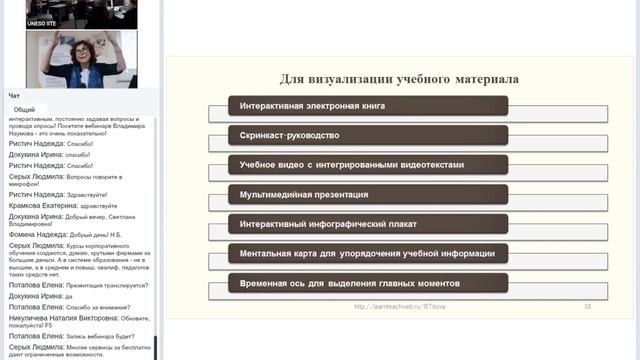Select Потапова Елена's message "Спасибо за внимание?"

(69, 307)
